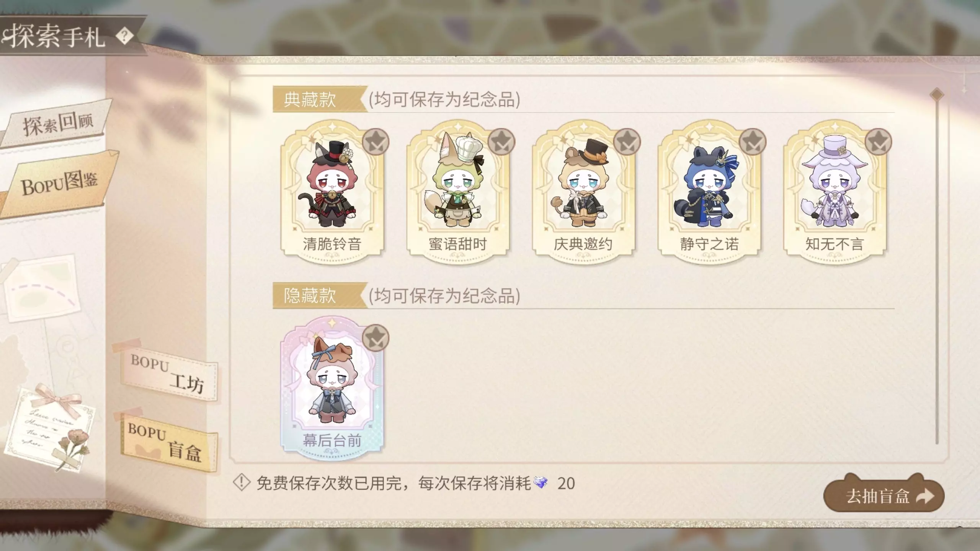Open the BOPU工坊 section
The height and width of the screenshot is (551, 980).
coord(167,373)
